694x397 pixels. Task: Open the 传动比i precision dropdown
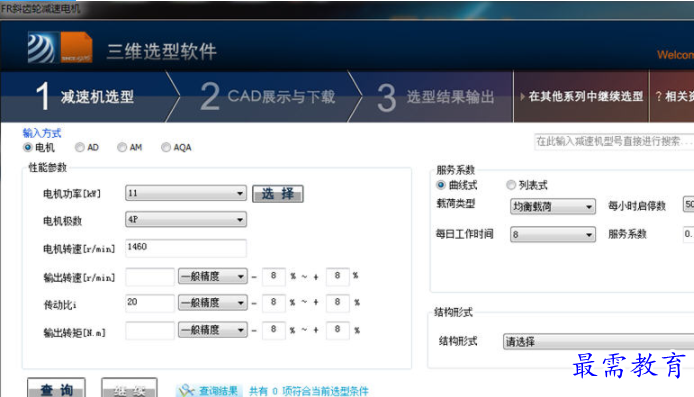coord(212,303)
